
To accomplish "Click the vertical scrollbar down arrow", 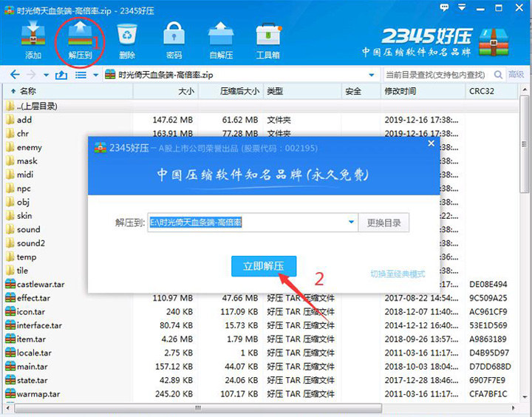I will pyautogui.click(x=524, y=396).
